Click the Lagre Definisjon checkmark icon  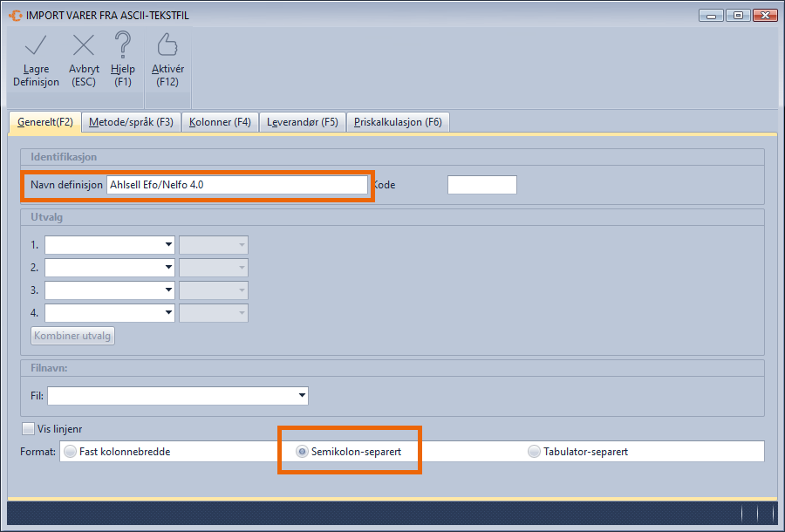pyautogui.click(x=36, y=45)
